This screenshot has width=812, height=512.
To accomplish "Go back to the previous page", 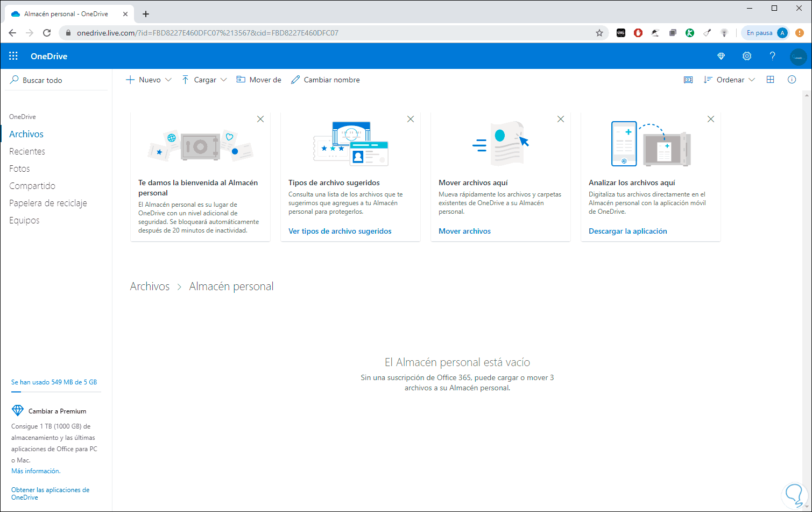I will click(12, 33).
